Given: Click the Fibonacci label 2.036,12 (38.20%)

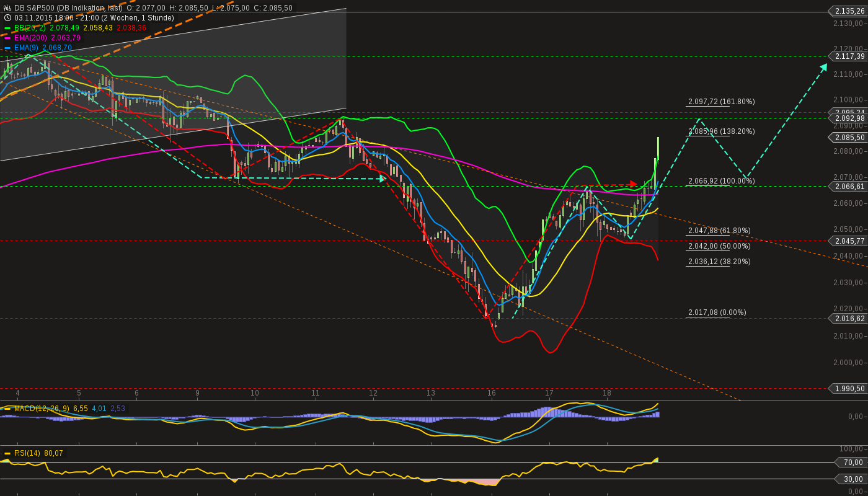Looking at the screenshot, I should [x=719, y=262].
